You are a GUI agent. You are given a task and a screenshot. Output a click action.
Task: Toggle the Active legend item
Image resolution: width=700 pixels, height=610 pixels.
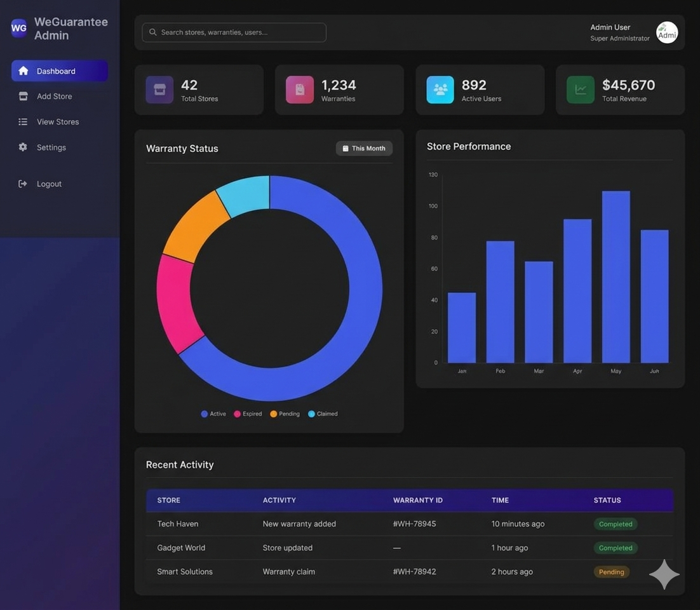tap(213, 414)
